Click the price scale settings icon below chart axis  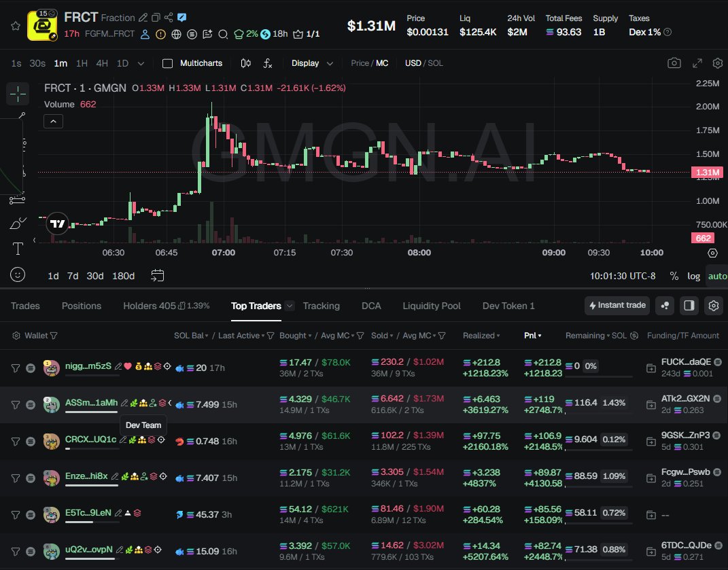click(712, 253)
